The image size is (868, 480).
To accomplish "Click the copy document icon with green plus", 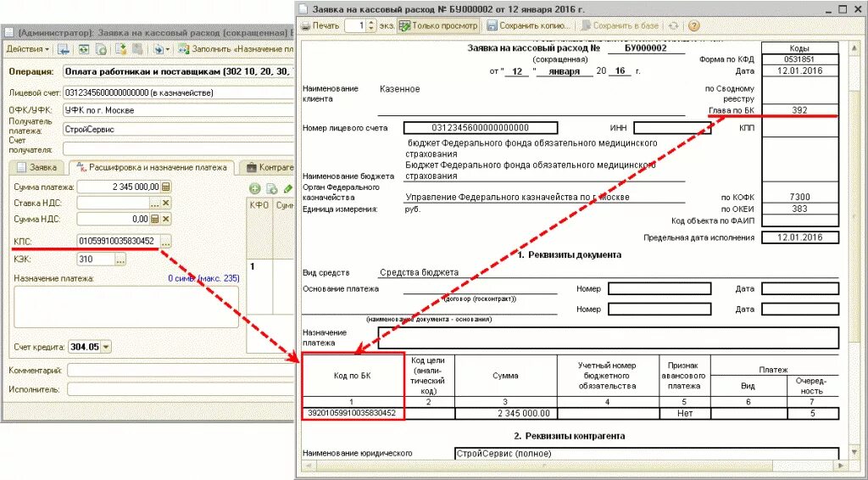I will (x=101, y=49).
